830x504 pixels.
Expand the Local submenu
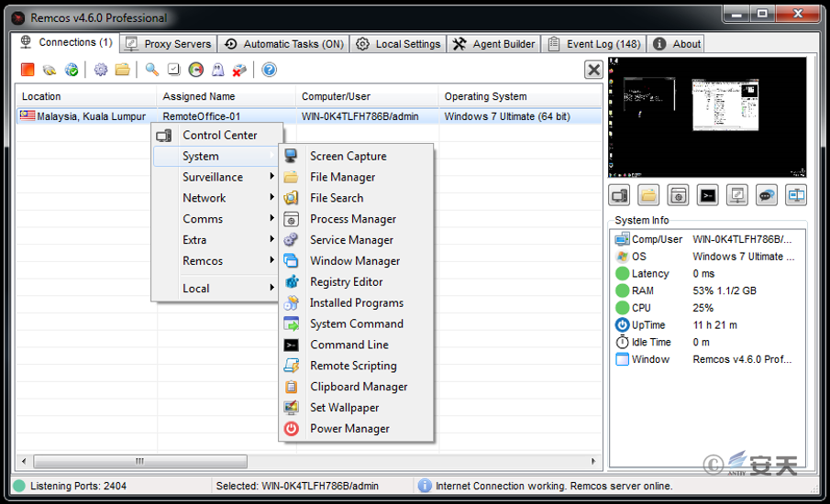[x=217, y=289]
